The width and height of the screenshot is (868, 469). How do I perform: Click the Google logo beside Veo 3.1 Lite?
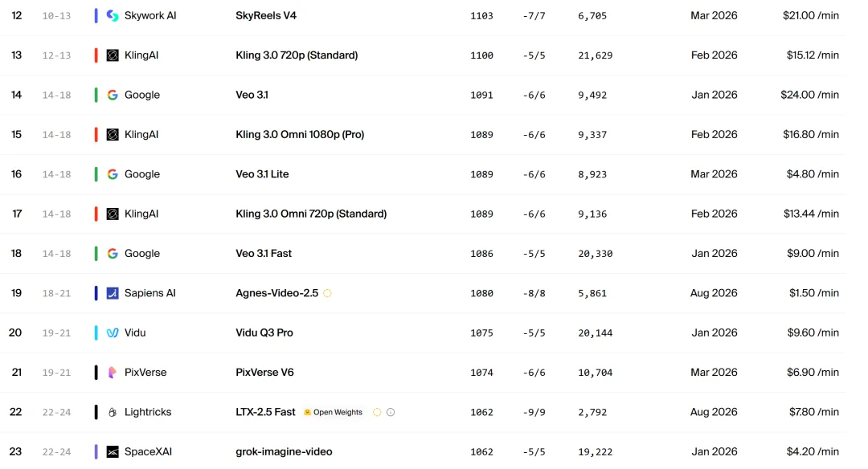(113, 174)
